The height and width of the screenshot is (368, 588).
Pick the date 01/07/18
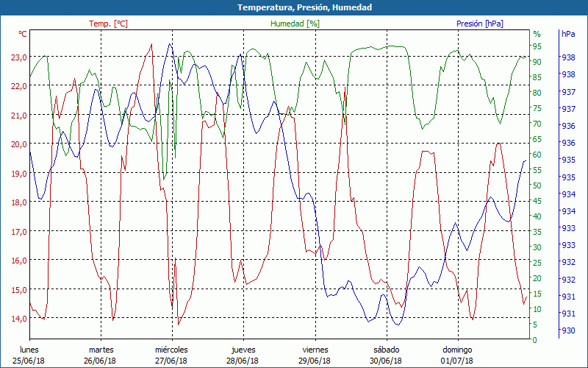pyautogui.click(x=457, y=361)
